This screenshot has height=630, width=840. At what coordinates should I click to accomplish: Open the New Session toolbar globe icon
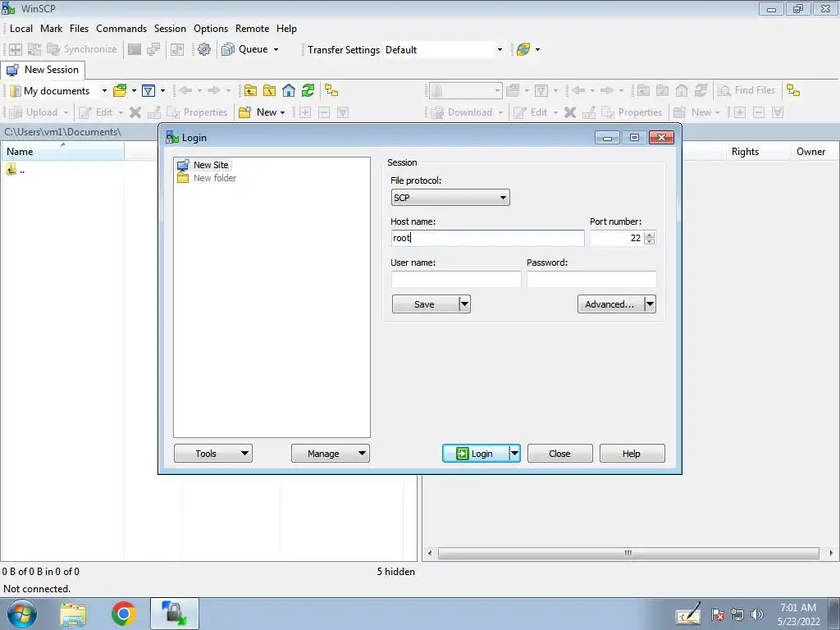[523, 49]
